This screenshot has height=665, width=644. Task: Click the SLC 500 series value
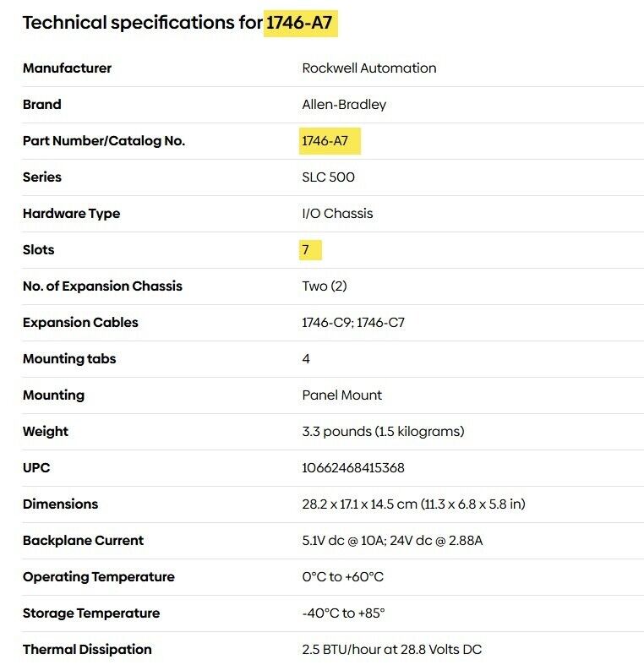(x=329, y=177)
